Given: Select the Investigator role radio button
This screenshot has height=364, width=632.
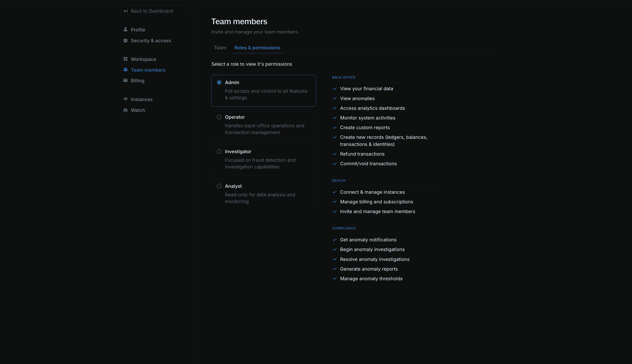Looking at the screenshot, I should tap(219, 151).
